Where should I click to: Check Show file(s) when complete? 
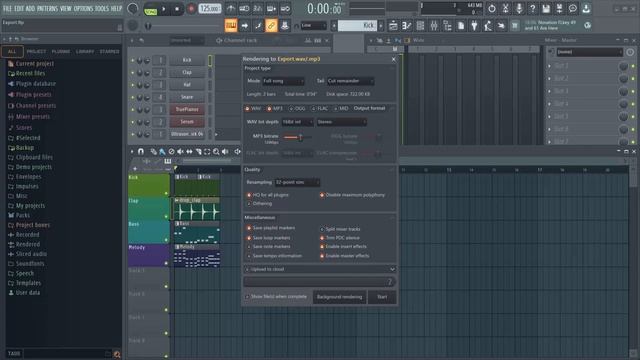tap(247, 297)
